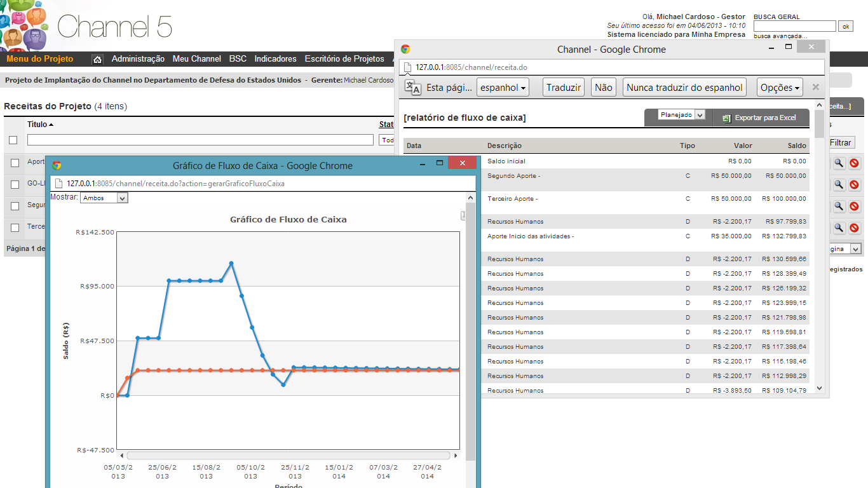This screenshot has width=868, height=488.
Task: Click the Saldo column header in report
Action: click(x=796, y=146)
